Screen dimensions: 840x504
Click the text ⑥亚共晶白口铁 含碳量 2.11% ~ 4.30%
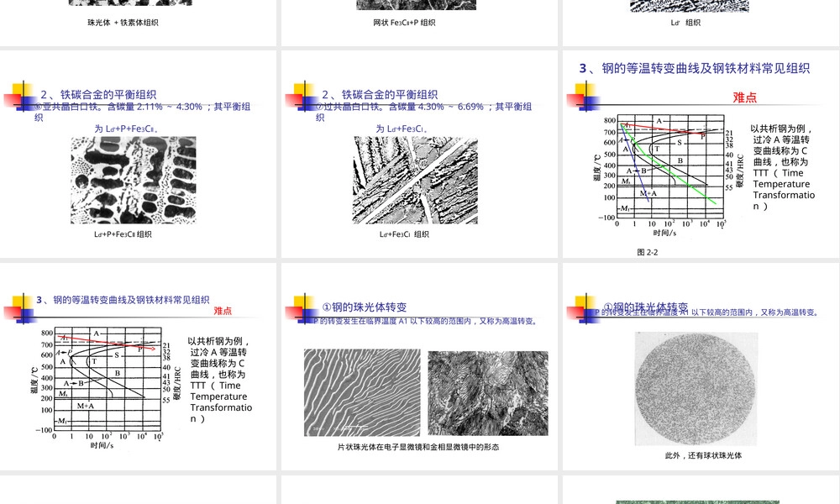pyautogui.click(x=143, y=112)
